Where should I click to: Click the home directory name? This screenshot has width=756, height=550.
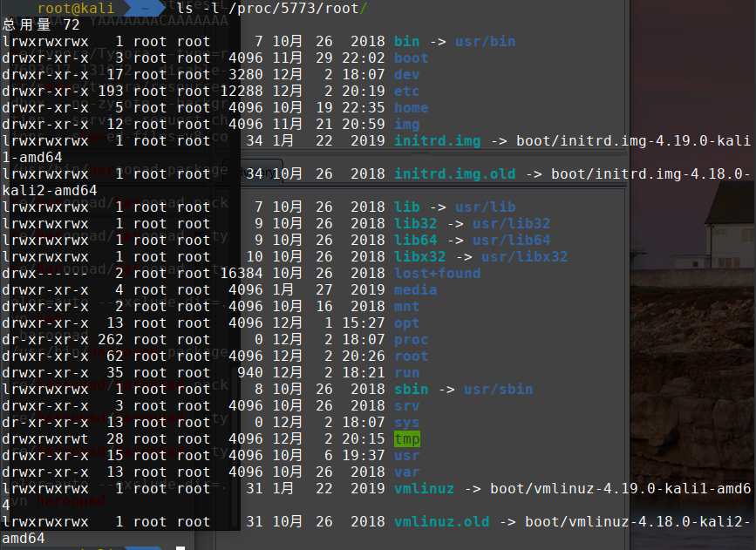411,107
